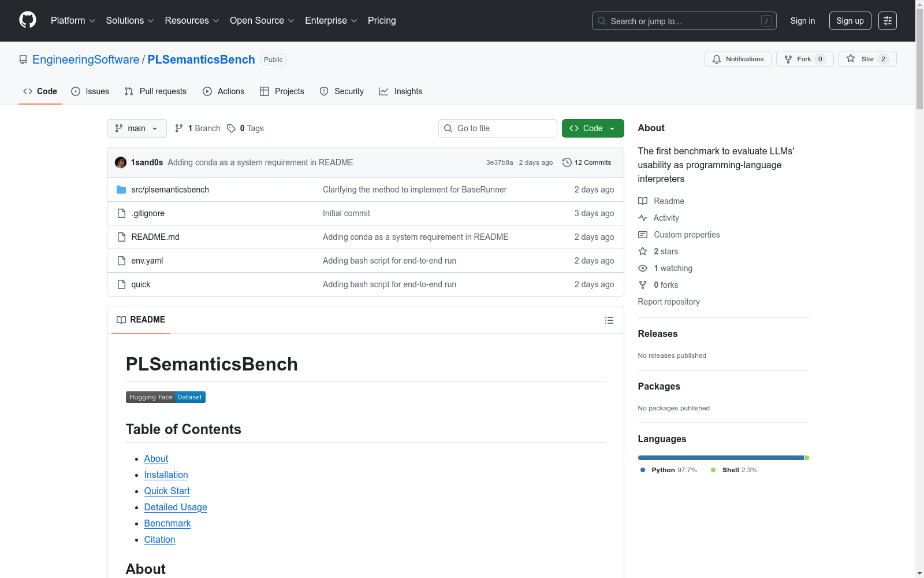Image resolution: width=924 pixels, height=578 pixels.
Task: Jump to Citation section link
Action: pyautogui.click(x=160, y=539)
